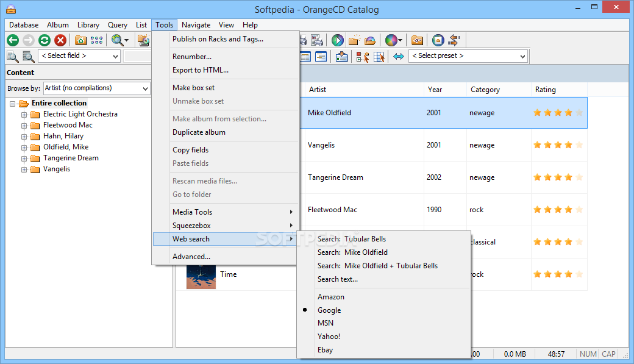
Task: Click the globe web search icon
Action: tap(117, 40)
